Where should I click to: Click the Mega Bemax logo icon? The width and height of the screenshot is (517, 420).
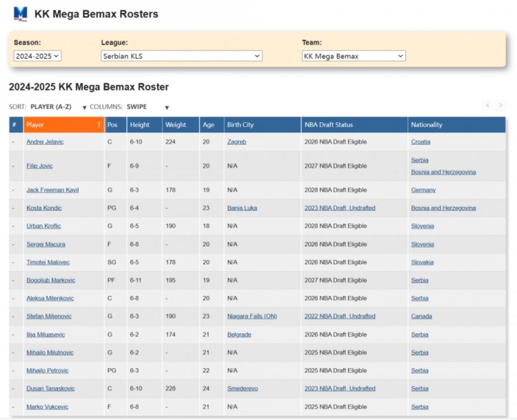pos(21,14)
